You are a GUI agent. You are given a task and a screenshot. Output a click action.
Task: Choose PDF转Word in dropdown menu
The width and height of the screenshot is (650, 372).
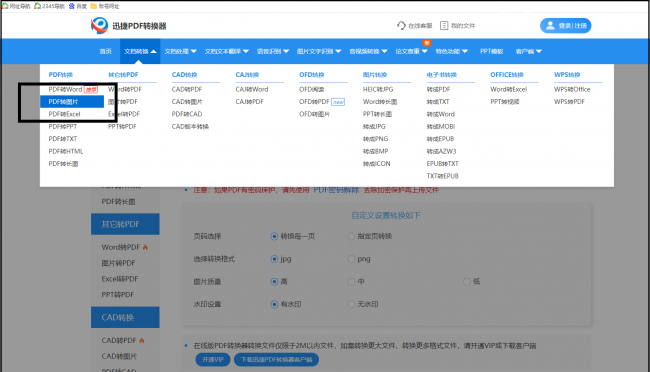[65, 89]
